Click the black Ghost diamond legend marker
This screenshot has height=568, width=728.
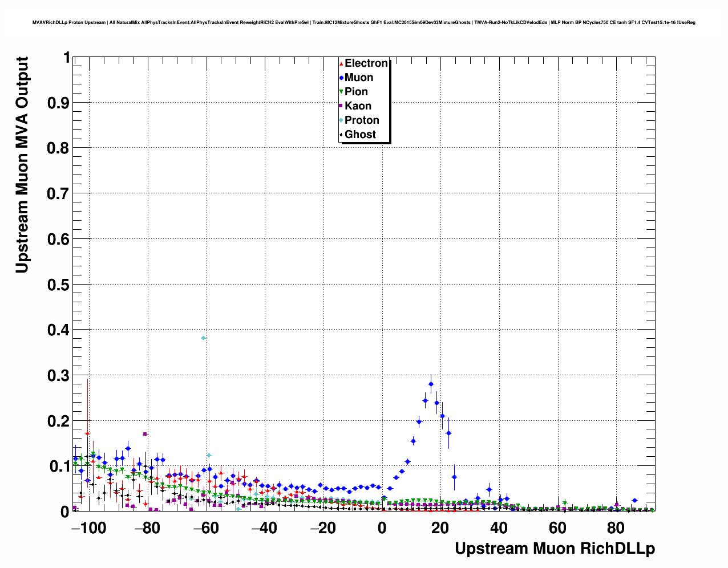pyautogui.click(x=341, y=135)
